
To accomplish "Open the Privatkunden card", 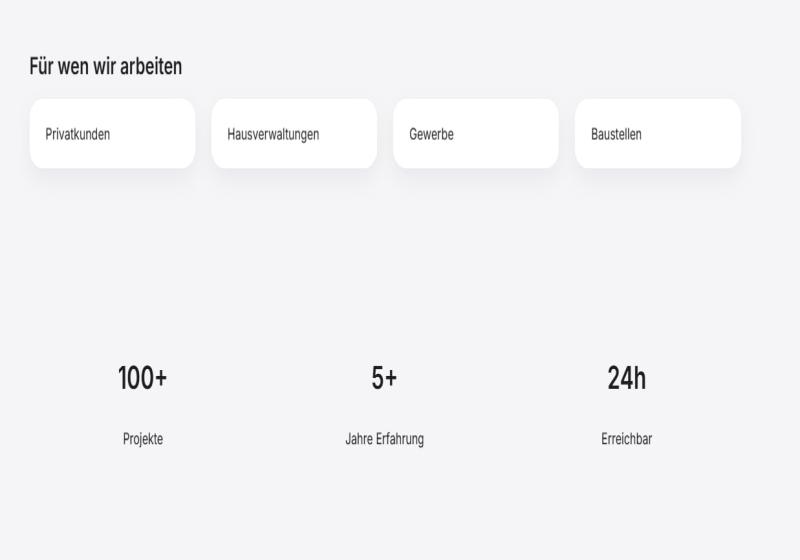I will coord(112,133).
